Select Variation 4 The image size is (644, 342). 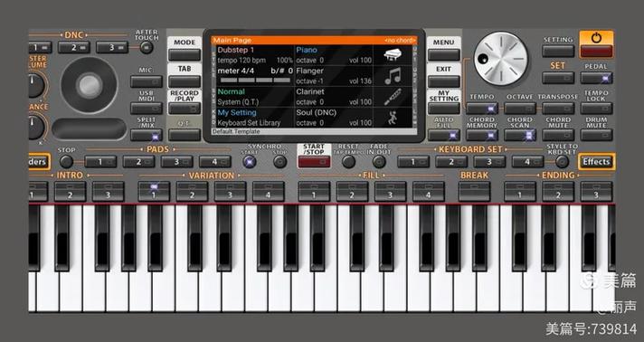point(269,192)
